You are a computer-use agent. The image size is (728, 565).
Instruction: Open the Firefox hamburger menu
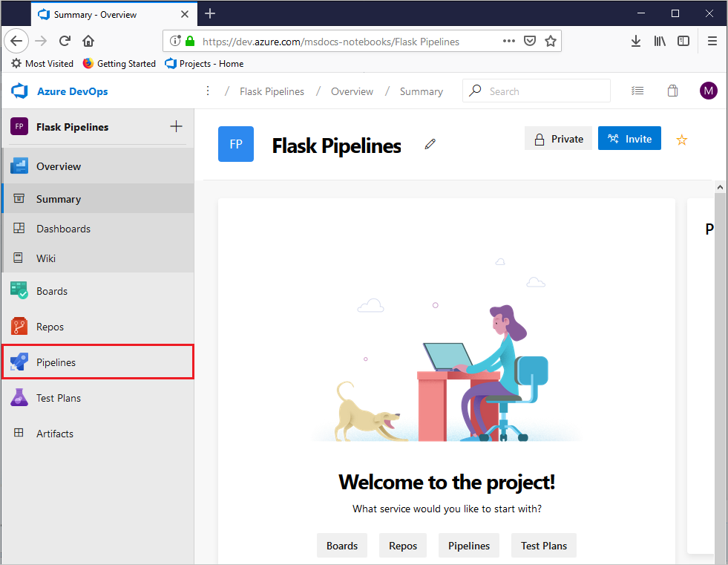point(712,41)
